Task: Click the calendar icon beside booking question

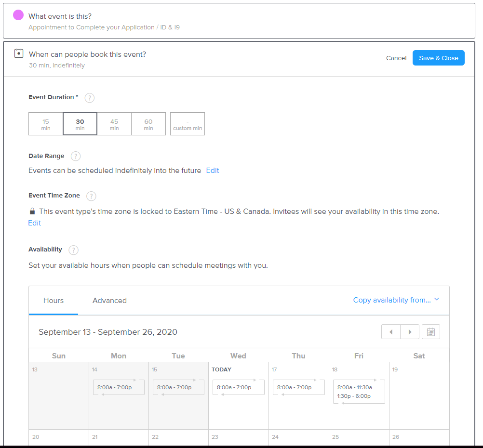Action: tap(19, 53)
